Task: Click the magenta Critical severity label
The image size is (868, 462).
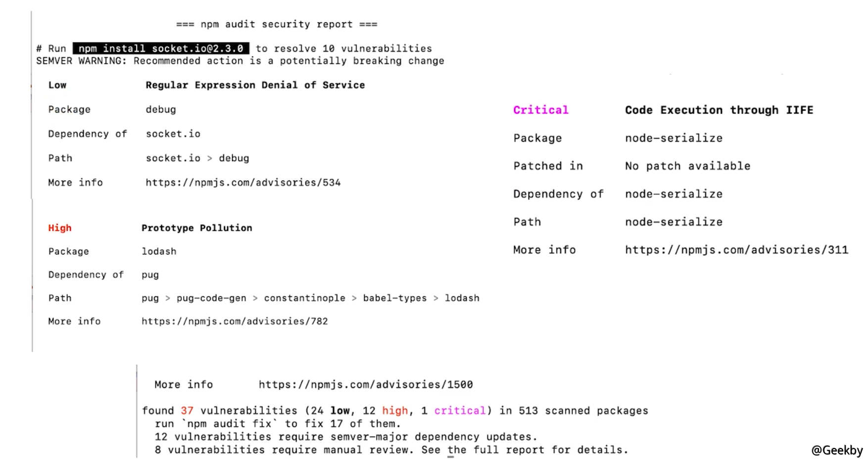Action: coord(540,110)
